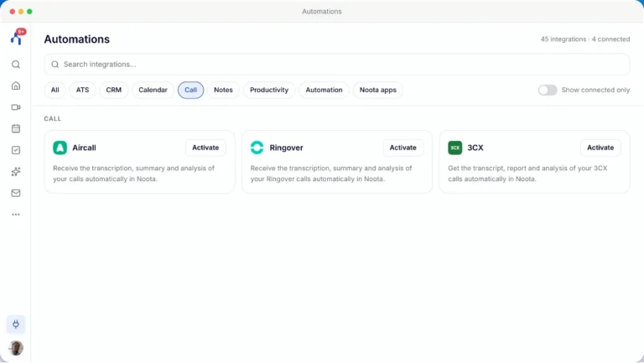Click the Aircall card title
The height and width of the screenshot is (363, 644).
point(84,148)
